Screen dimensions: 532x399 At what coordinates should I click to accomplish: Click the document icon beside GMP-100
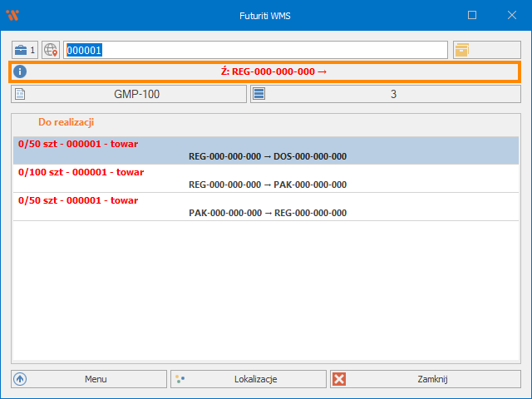(20, 94)
